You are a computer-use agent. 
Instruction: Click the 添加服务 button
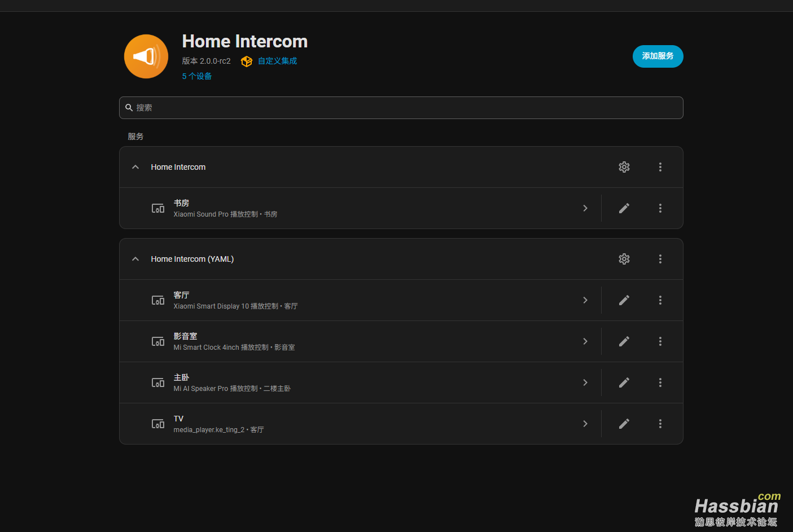click(658, 56)
